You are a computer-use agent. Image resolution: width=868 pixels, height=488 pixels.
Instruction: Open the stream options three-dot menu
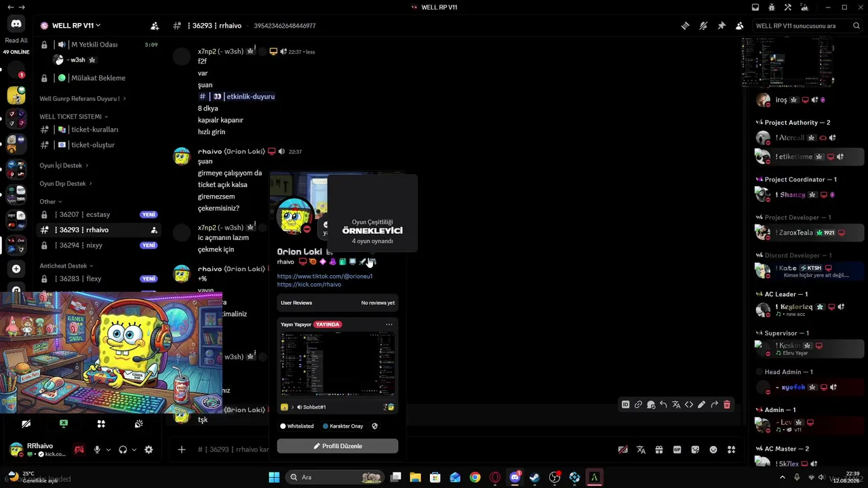pos(389,325)
